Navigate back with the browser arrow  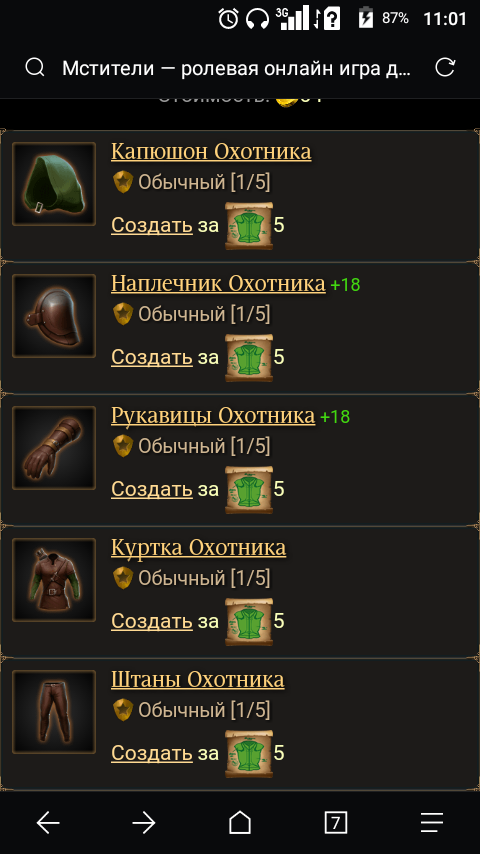48,822
